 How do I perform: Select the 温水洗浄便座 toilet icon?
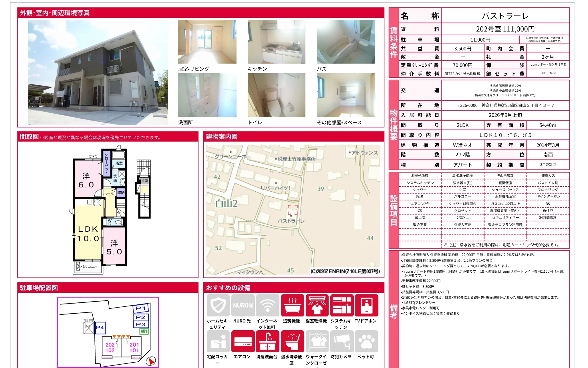point(292,341)
